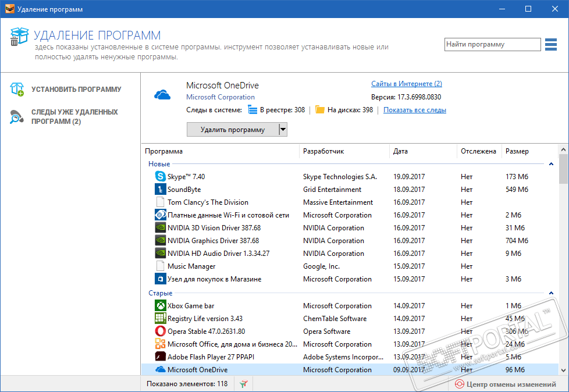
Task: Click the registry traces icon
Action: pos(253,110)
